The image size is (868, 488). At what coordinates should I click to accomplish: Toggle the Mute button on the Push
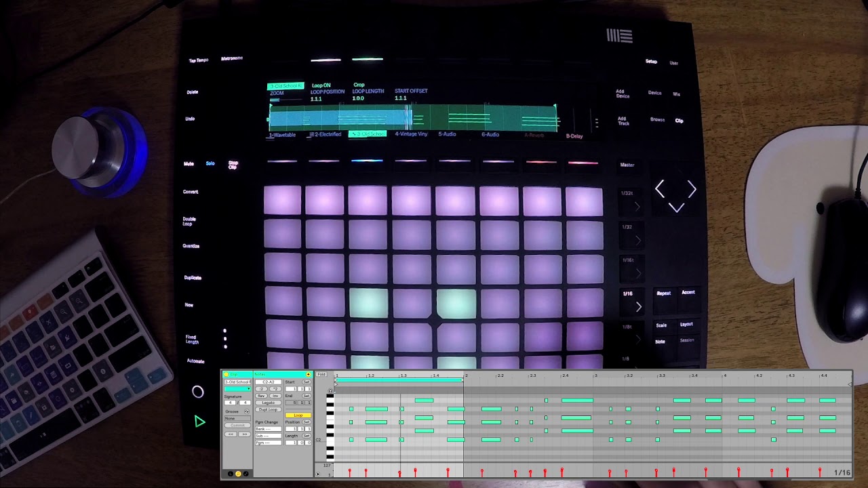(189, 163)
